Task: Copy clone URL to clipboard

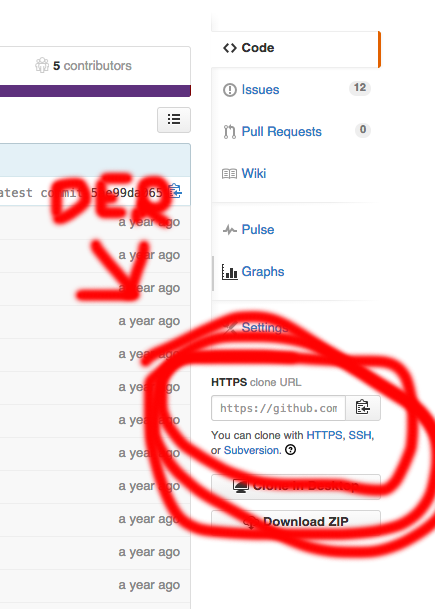Action: 363,408
